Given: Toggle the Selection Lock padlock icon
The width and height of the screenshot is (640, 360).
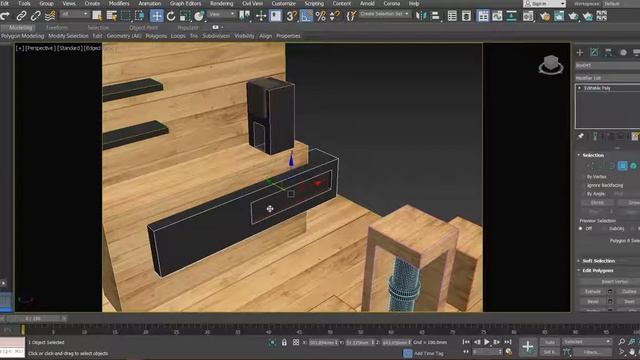Looking at the screenshot, I should [284, 342].
